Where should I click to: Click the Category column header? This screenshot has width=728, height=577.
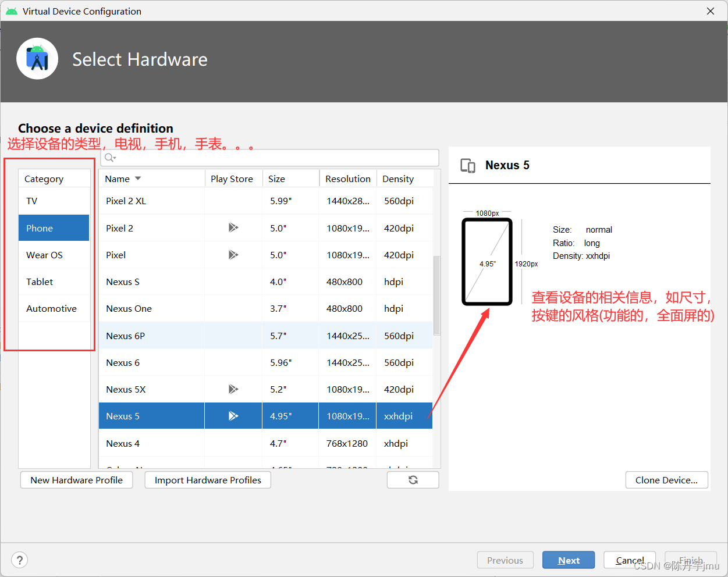pyautogui.click(x=54, y=179)
